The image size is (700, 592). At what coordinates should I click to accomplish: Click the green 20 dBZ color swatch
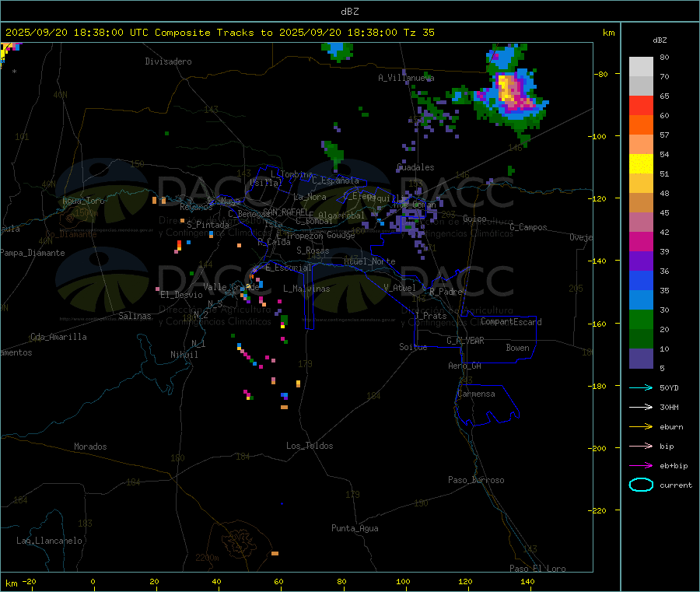641,319
